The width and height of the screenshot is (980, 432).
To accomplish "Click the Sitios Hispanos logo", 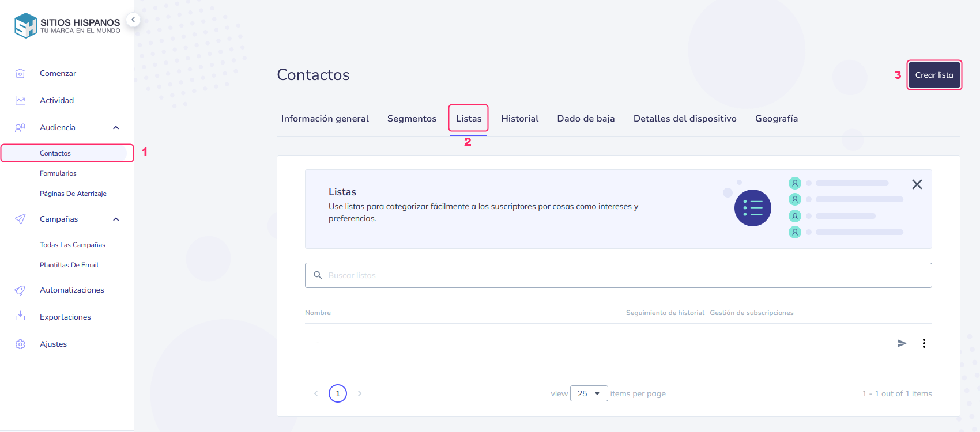I will tap(67, 26).
